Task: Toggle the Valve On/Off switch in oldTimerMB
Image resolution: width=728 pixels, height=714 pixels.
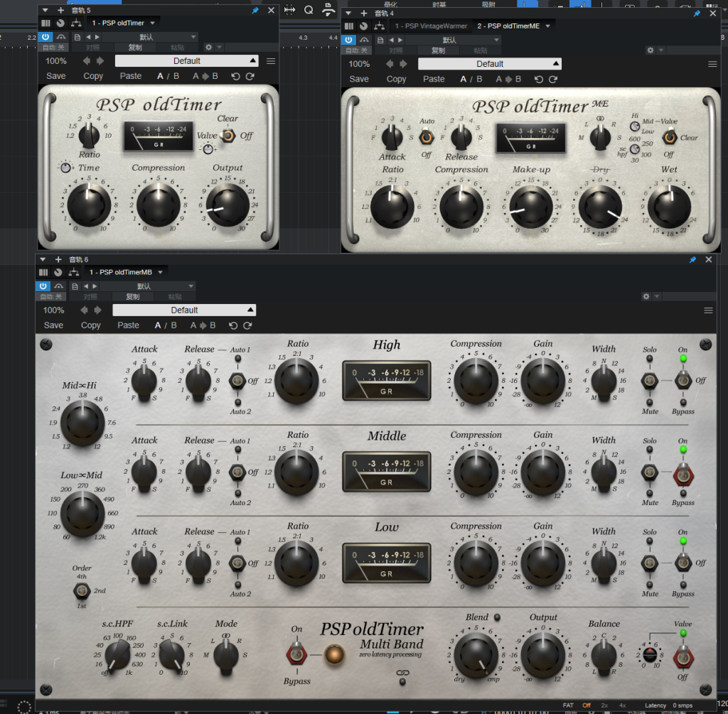Action: coord(683,657)
